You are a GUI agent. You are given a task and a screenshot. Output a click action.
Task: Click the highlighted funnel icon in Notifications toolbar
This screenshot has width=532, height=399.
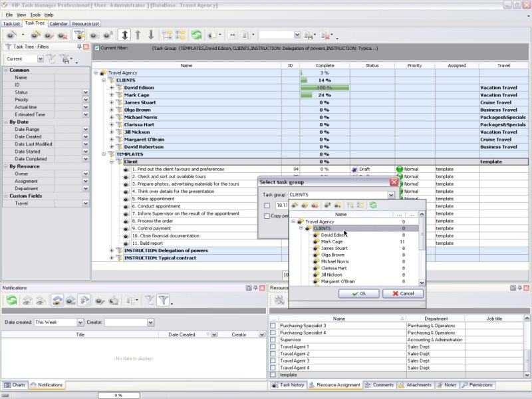click(x=163, y=301)
